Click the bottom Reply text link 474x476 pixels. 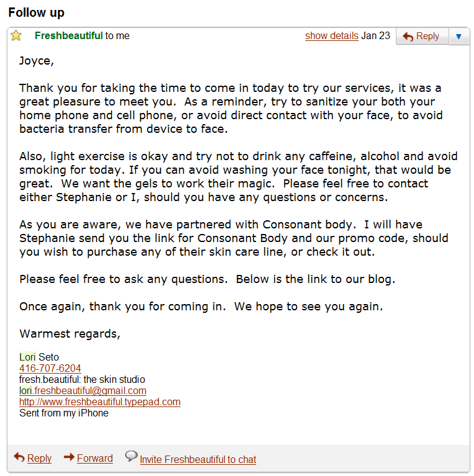coord(39,458)
